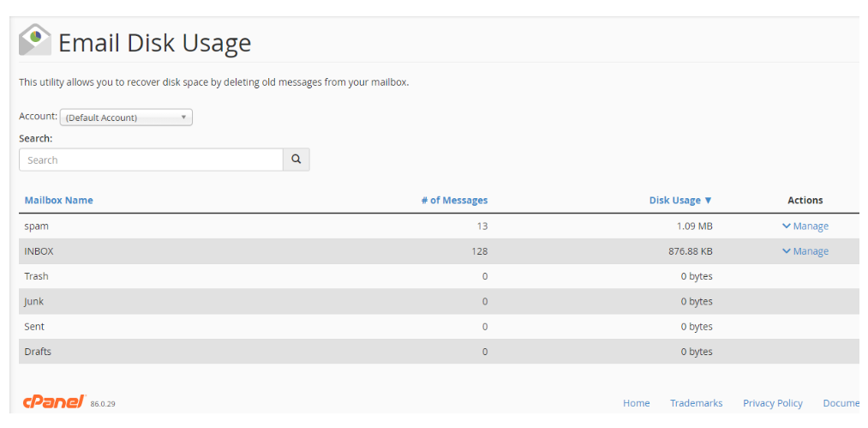The height and width of the screenshot is (428, 868).
Task: Sort by Disk Usage column
Action: [680, 200]
